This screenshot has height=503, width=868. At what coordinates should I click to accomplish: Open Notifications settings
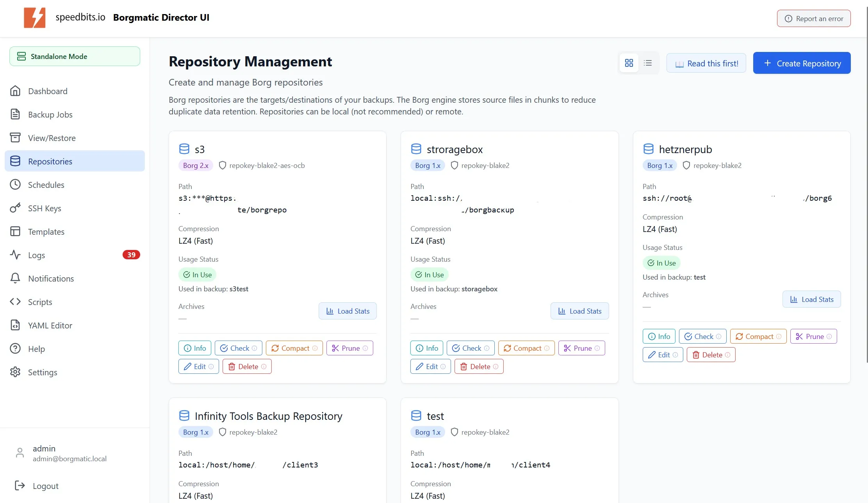75,278
